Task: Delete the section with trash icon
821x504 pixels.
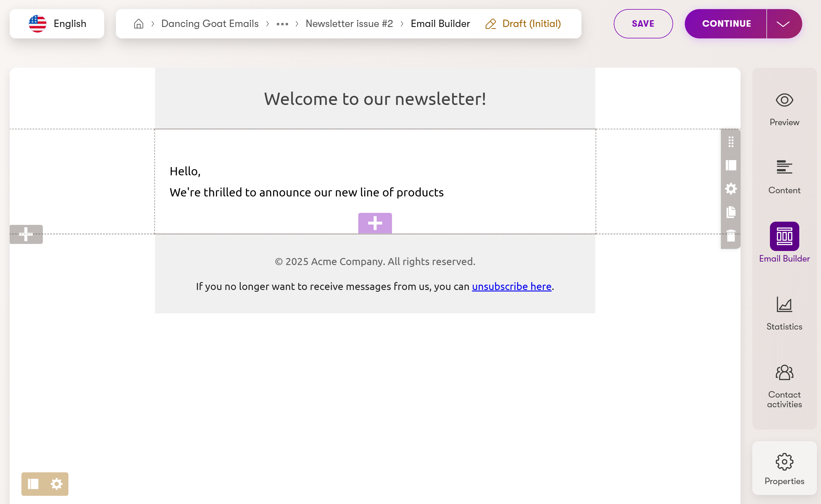Action: tap(731, 236)
